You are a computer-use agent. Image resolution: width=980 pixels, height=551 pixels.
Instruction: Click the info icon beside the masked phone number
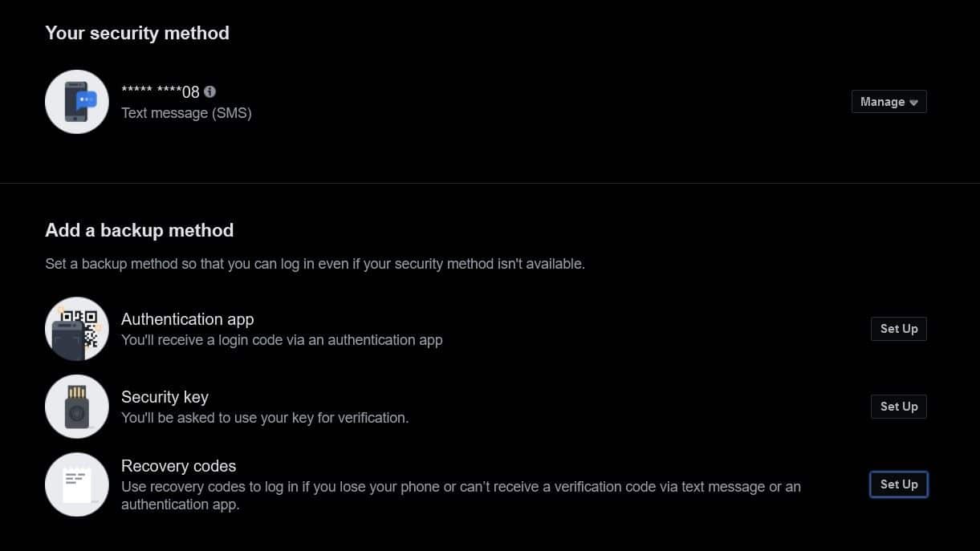210,91
